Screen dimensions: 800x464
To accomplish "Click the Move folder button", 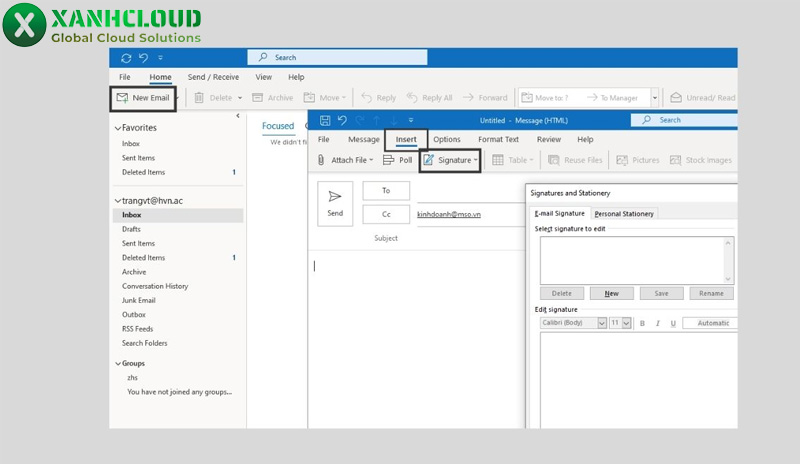I will [324, 97].
